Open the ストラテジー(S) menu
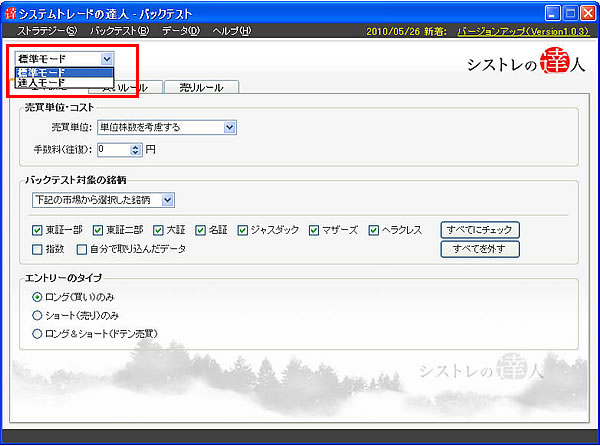 pos(47,31)
